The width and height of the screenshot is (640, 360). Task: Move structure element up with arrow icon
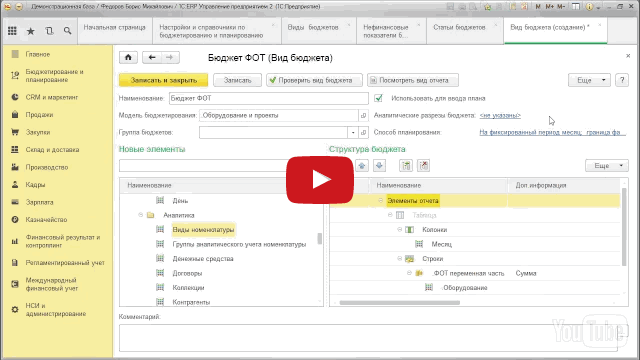click(x=362, y=165)
